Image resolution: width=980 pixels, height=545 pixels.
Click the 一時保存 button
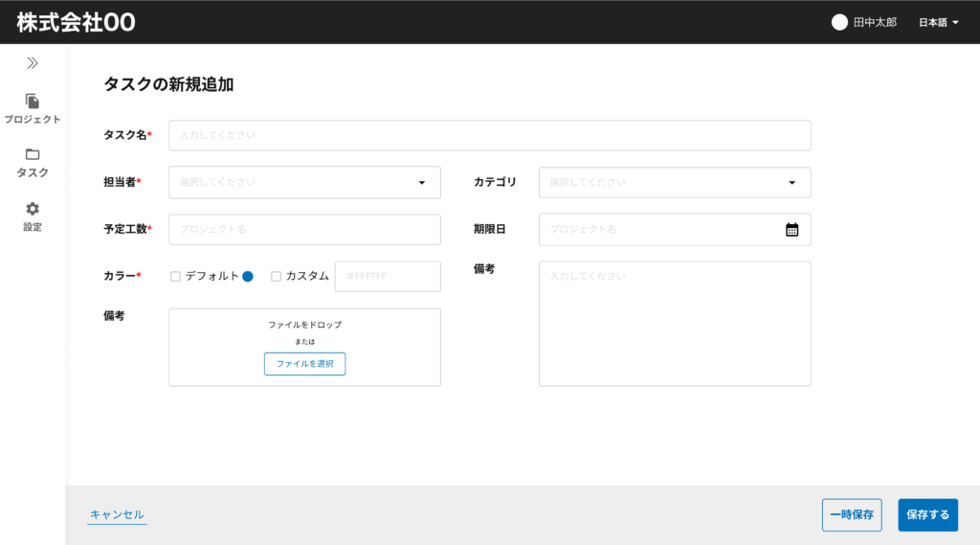click(852, 515)
